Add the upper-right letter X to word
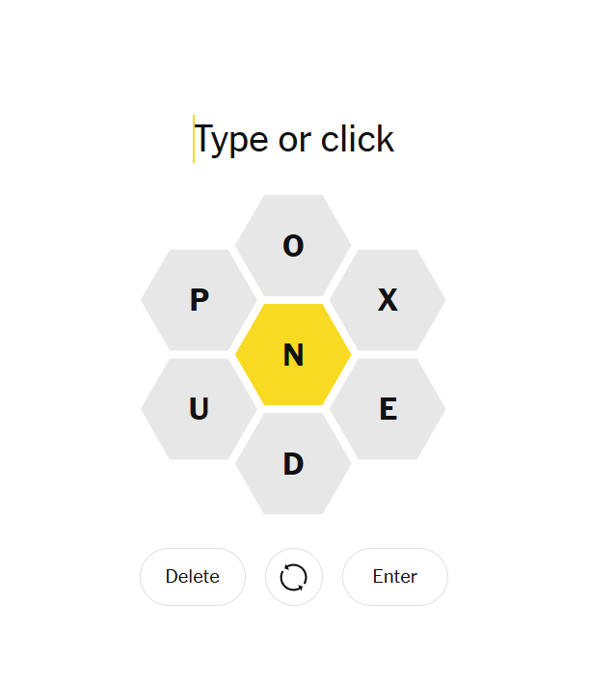 (x=388, y=300)
